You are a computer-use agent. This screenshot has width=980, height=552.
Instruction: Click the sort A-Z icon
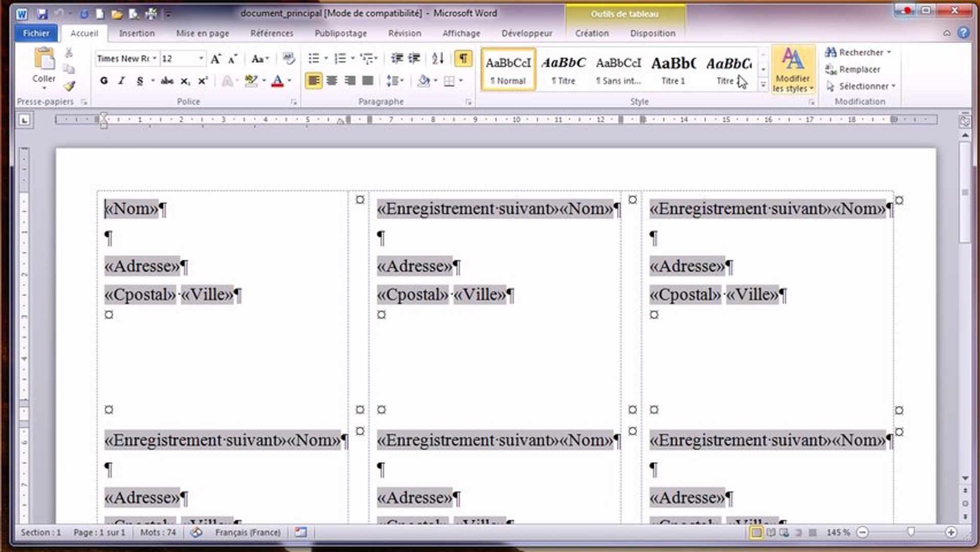coord(438,59)
